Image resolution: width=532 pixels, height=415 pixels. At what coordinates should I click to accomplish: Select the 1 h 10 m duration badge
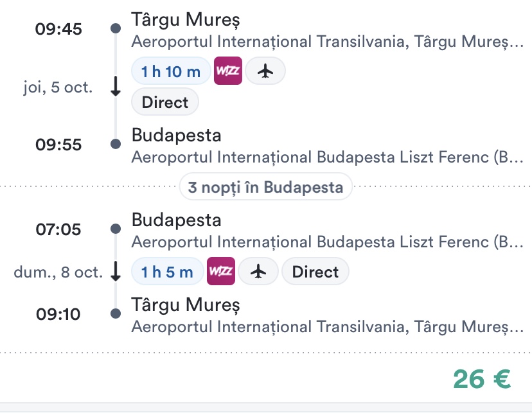click(x=172, y=71)
